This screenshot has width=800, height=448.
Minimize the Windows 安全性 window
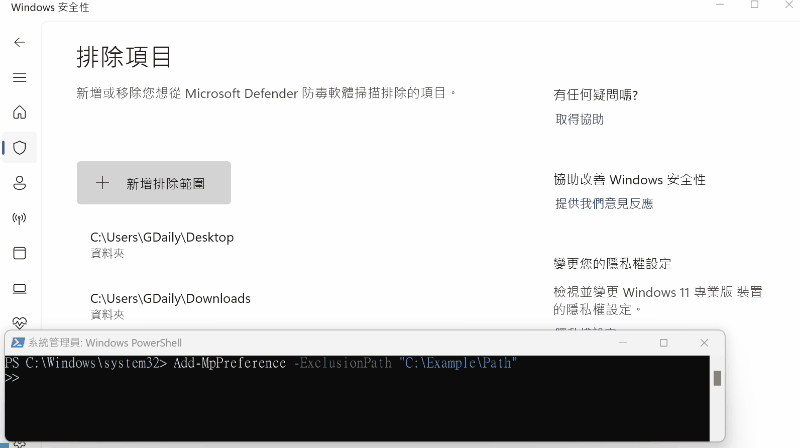(x=720, y=5)
